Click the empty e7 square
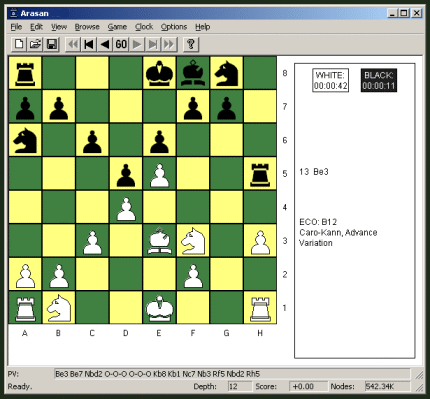This screenshot has width=430, height=399. click(159, 106)
